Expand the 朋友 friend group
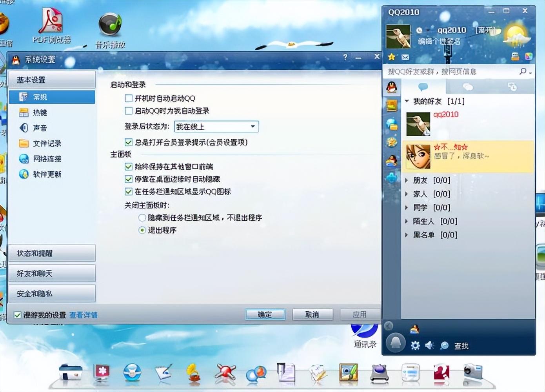Screen dimensions: 545x392 coord(407,180)
